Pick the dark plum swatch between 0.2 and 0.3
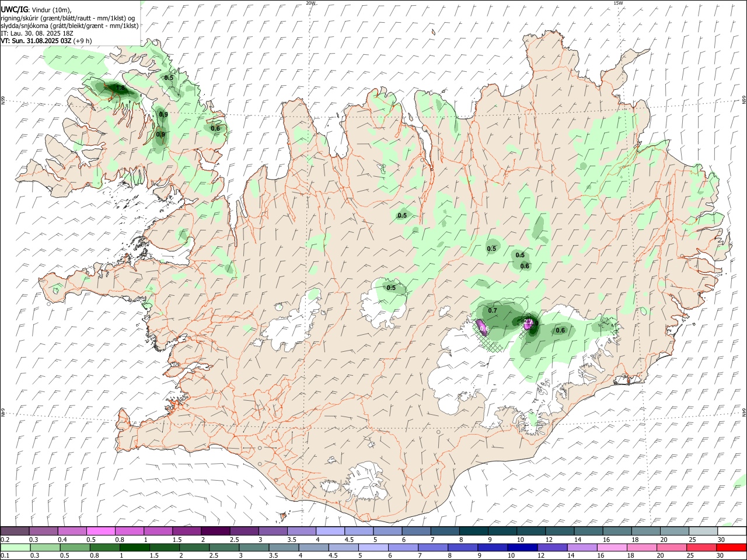 pos(15,531)
